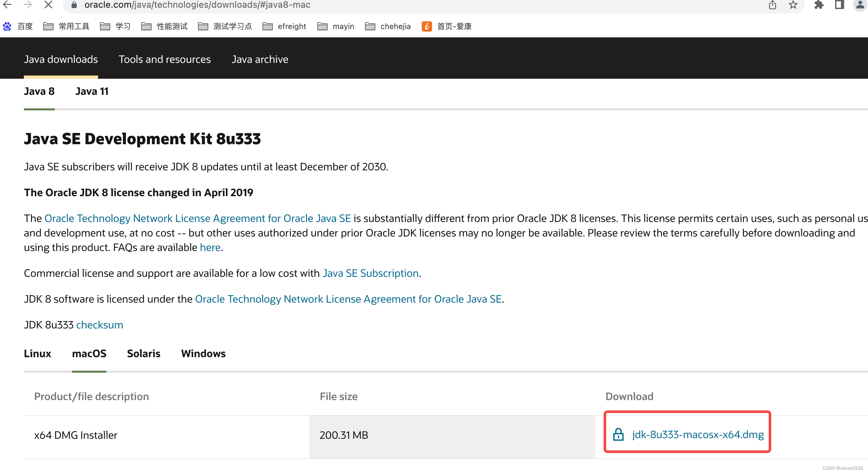
Task: Open the chehejia bookmark folder
Action: 388,26
